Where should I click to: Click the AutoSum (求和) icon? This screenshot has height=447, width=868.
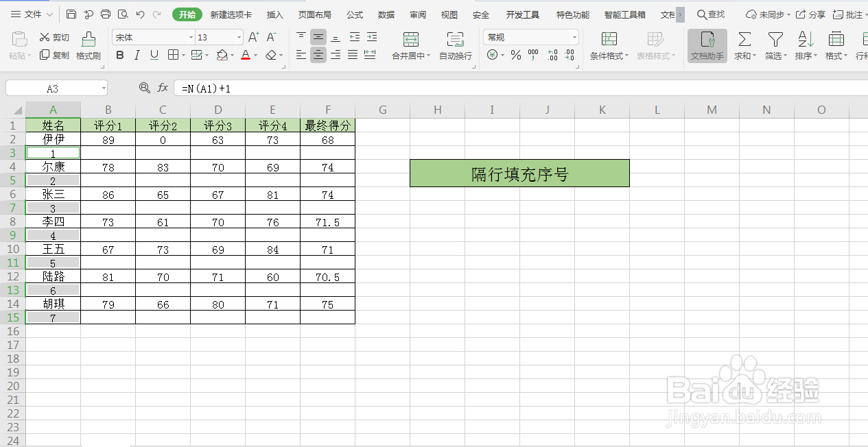coord(743,45)
